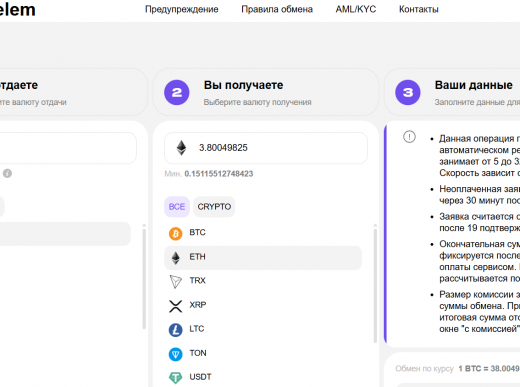This screenshot has width=520, height=387.
Task: Pick the TRX triangle icon
Action: click(176, 282)
